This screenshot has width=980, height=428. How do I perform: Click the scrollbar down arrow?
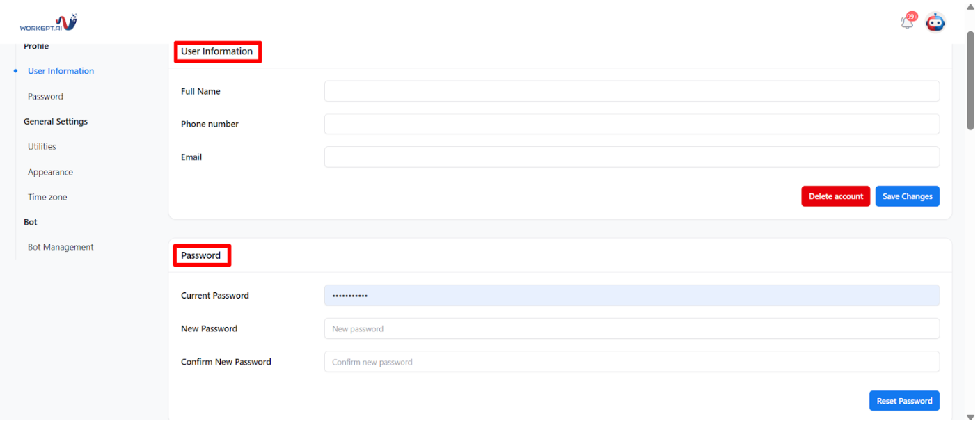coord(971,417)
